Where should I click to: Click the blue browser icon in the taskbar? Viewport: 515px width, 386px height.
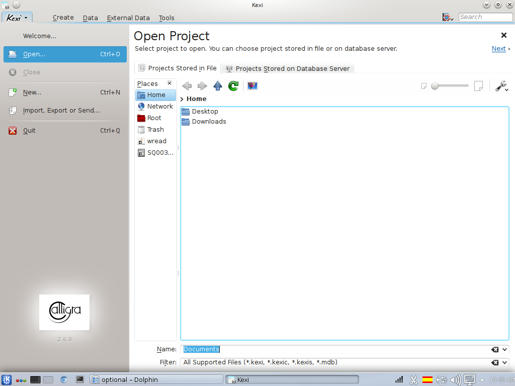(64, 380)
